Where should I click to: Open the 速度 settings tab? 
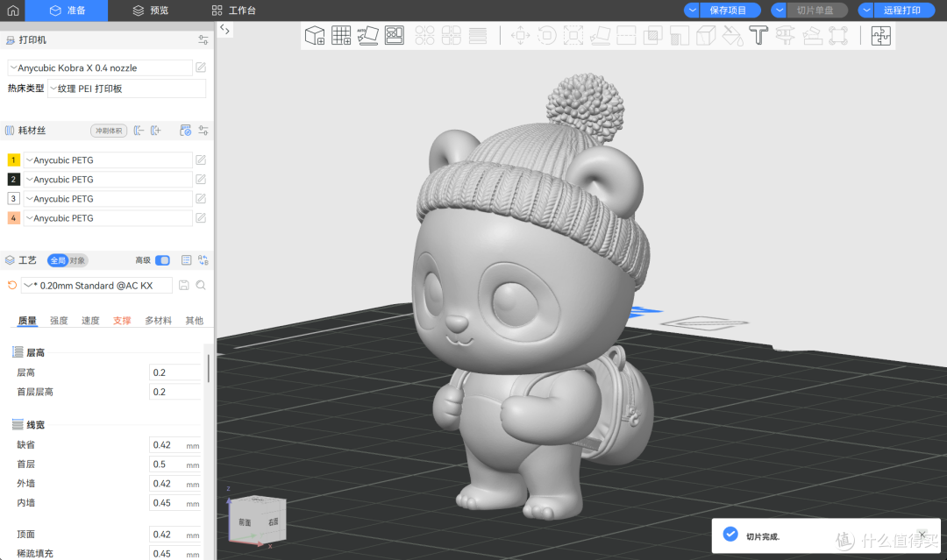[x=90, y=321]
